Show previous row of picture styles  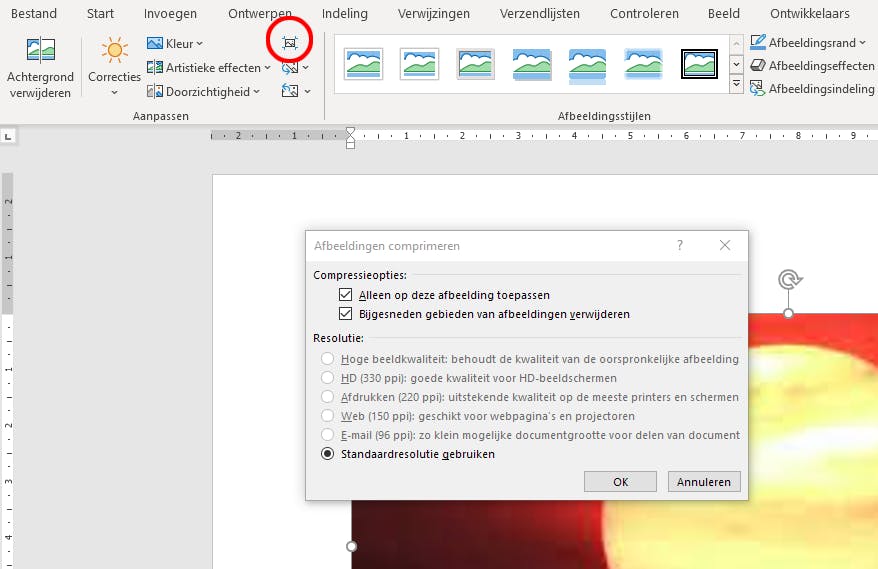[736, 44]
